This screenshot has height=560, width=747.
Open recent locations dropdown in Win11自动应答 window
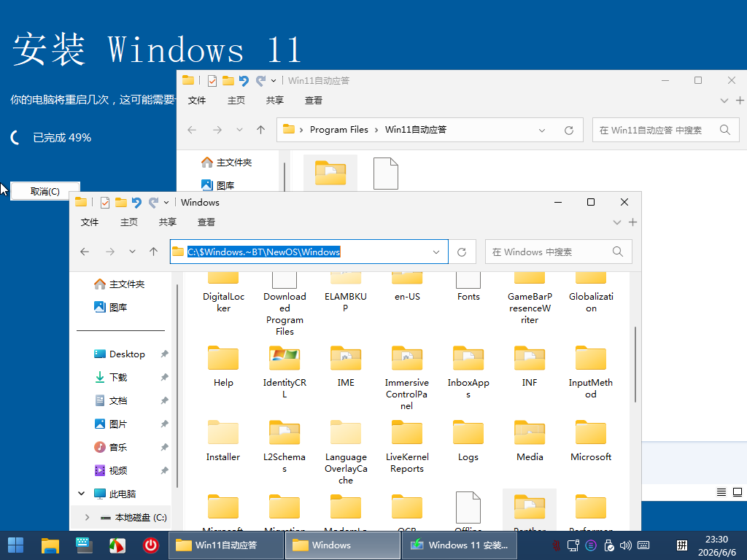click(x=239, y=130)
